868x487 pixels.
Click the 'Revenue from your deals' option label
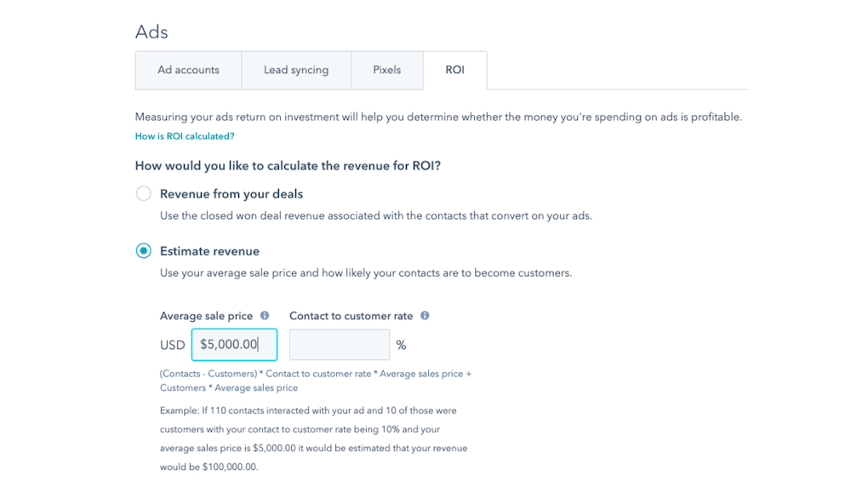tap(231, 194)
